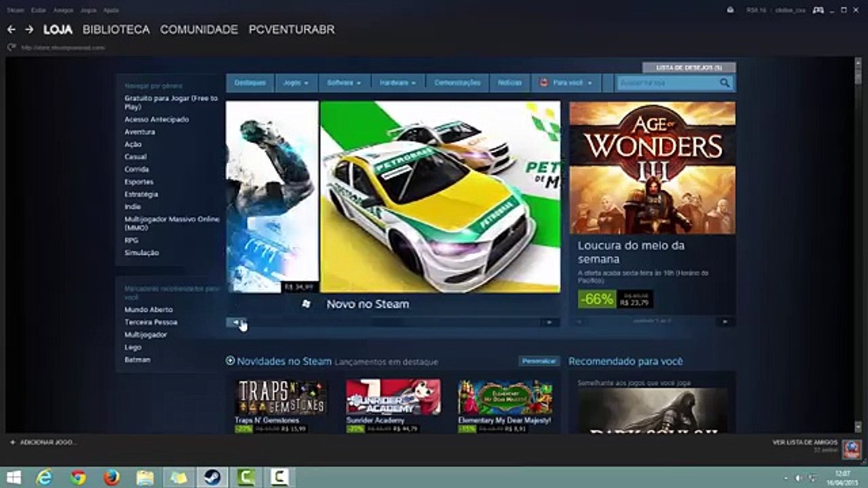Expand the Para você dropdown
This screenshot has width=868, height=488.
566,83
